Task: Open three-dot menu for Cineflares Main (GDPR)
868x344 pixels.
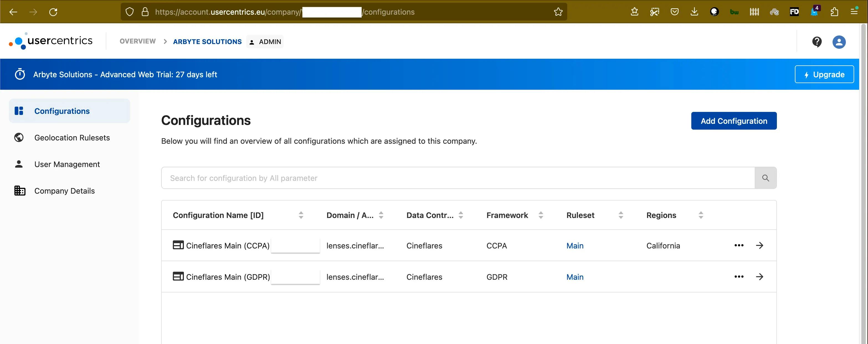Action: tap(739, 277)
